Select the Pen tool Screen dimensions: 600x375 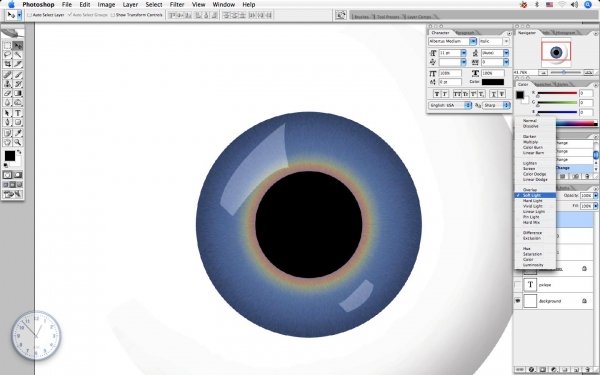tap(7, 122)
